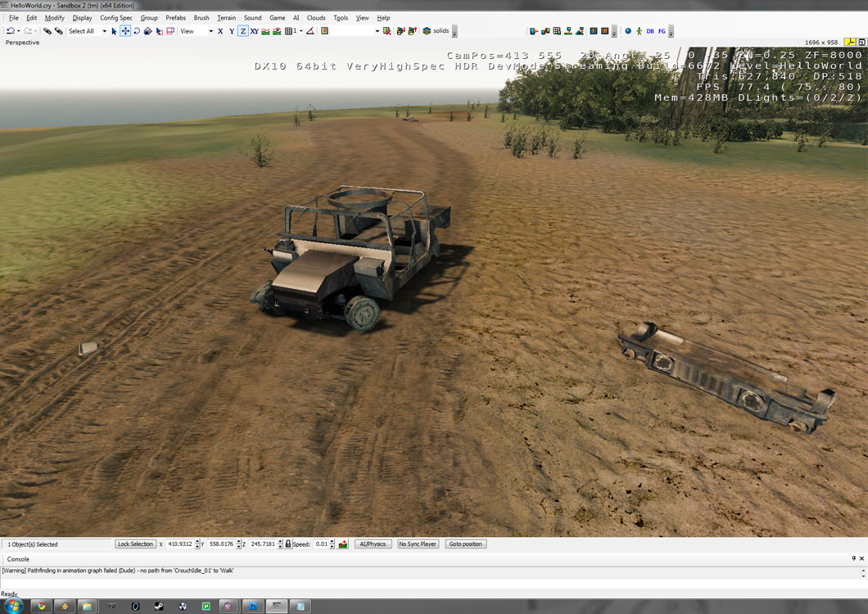This screenshot has width=868, height=614.
Task: Open the DB DataBase View button
Action: click(650, 31)
